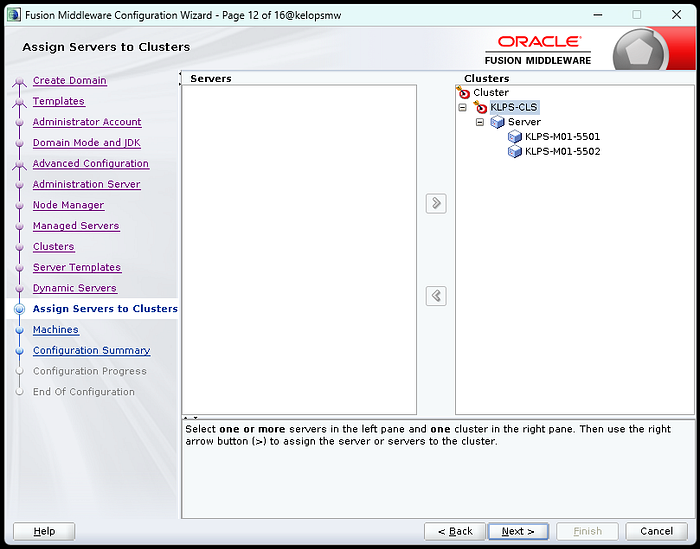Open Advanced Configuration step

pyautogui.click(x=91, y=163)
